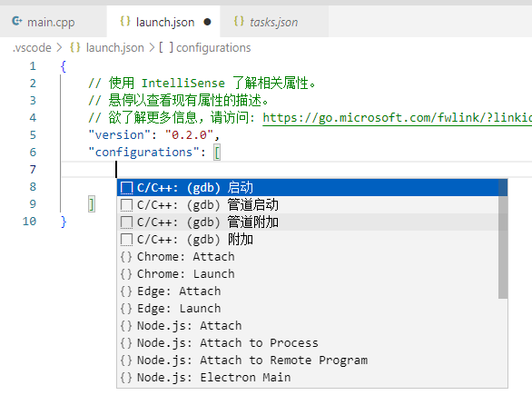Open the configurations breadcrumb item
Image resolution: width=532 pixels, height=405 pixels.
point(213,47)
